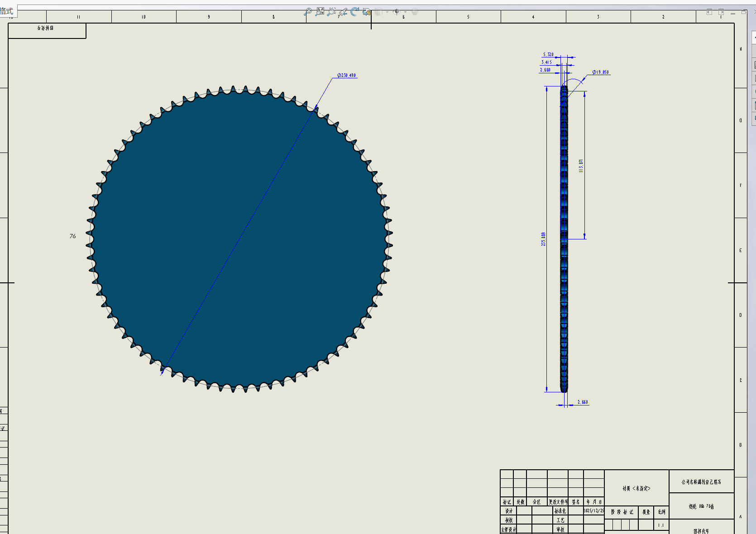
Task: Click the 主管设计 cell
Action: 508,529
